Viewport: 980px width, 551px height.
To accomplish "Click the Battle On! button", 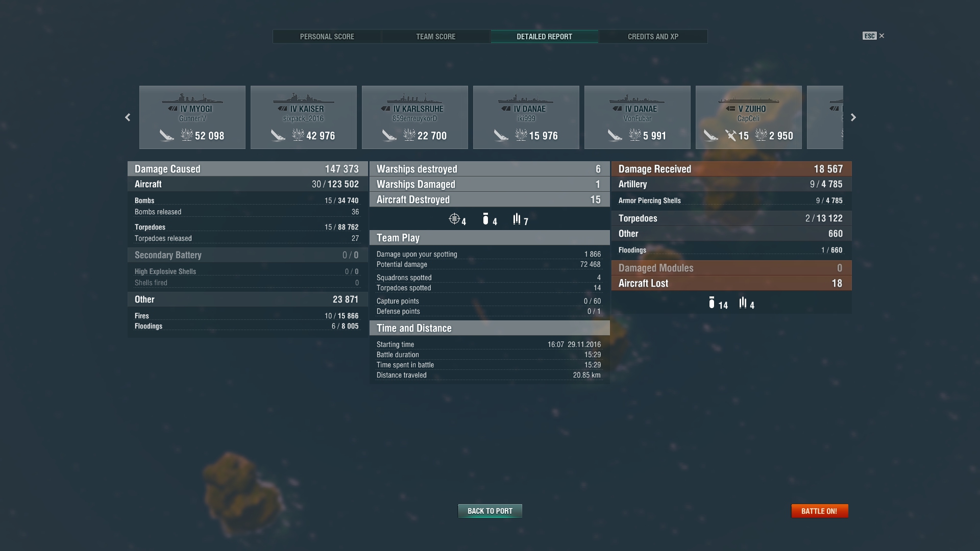I will pos(819,511).
